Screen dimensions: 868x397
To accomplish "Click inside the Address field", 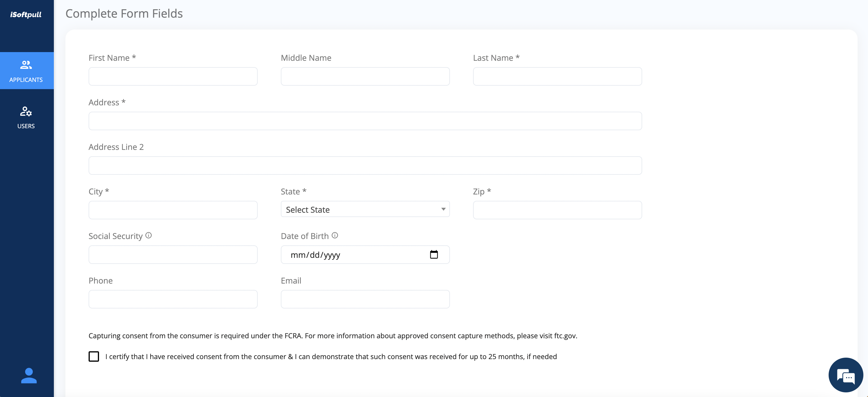I will click(365, 121).
